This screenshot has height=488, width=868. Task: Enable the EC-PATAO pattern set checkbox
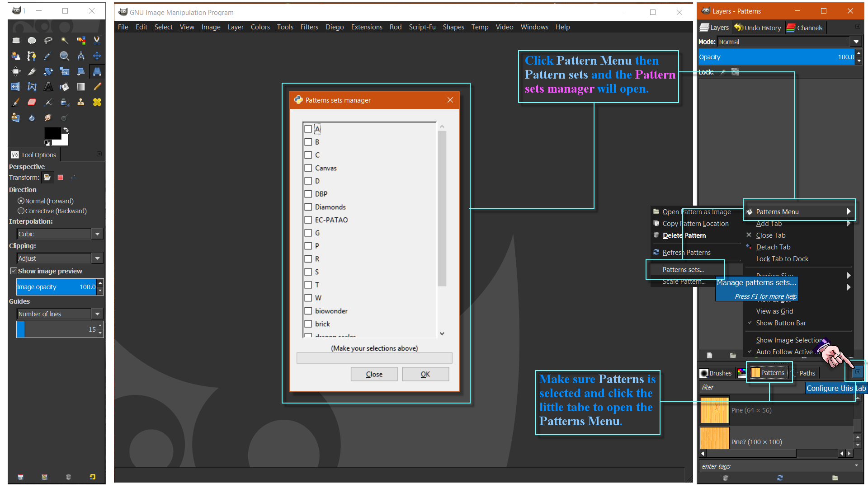308,220
